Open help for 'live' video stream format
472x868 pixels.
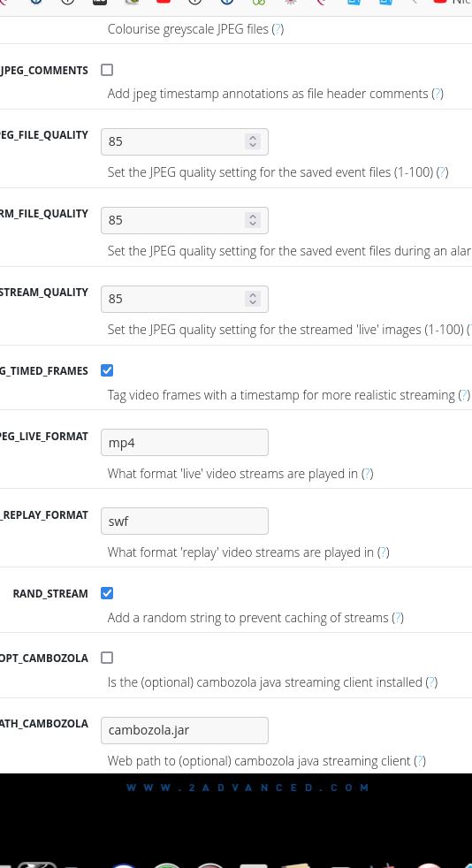pos(367,474)
